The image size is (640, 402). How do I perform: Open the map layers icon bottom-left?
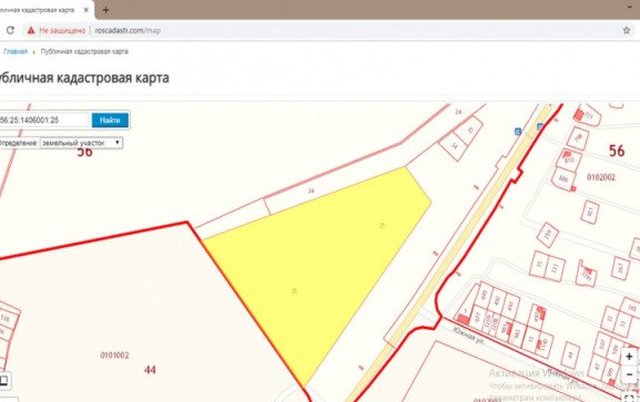click(4, 380)
